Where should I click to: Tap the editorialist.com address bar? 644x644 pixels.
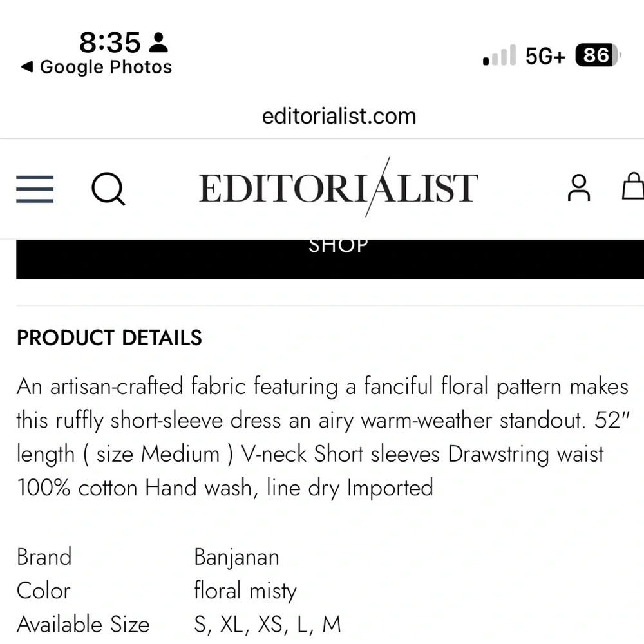point(339,116)
